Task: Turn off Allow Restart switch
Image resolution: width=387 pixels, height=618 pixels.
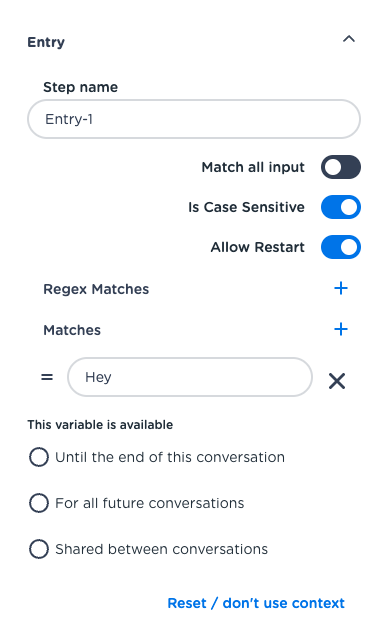Action: [x=341, y=247]
